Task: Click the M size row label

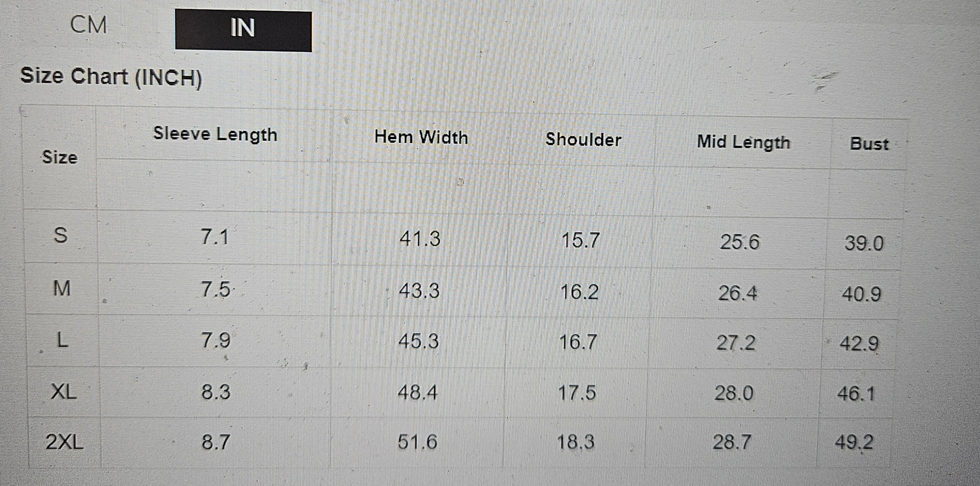Action: (62, 289)
